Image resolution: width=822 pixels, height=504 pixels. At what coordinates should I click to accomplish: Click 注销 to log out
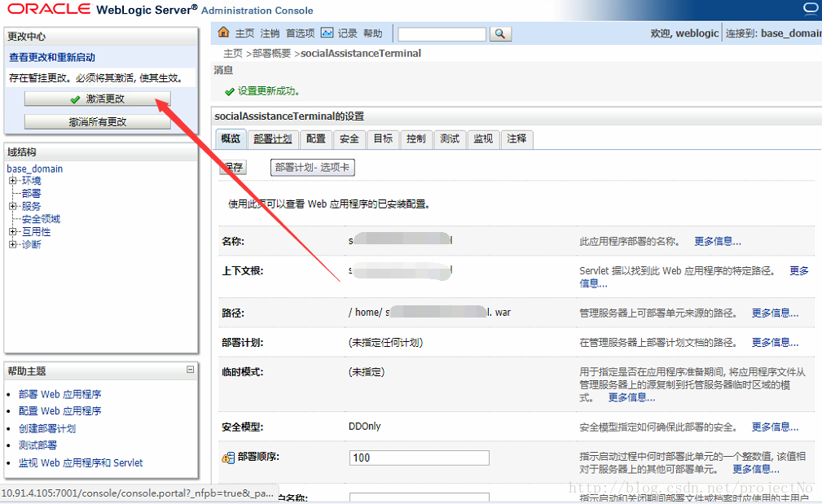click(x=270, y=33)
